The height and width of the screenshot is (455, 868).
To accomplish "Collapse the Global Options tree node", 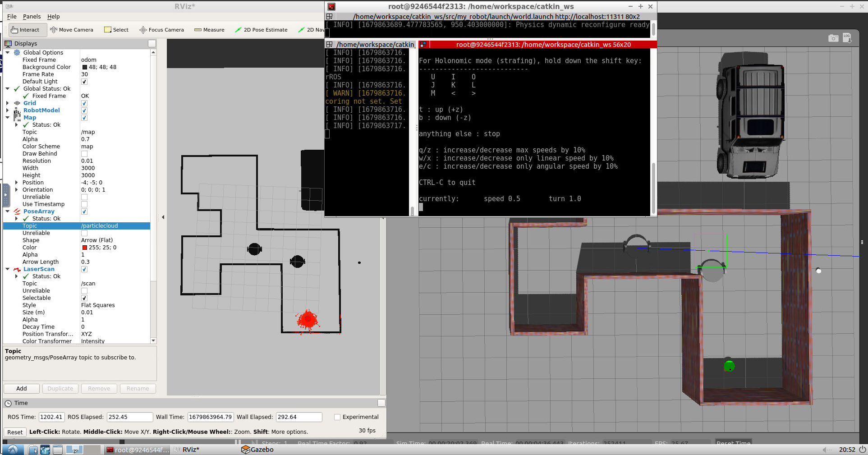I will [x=8, y=53].
